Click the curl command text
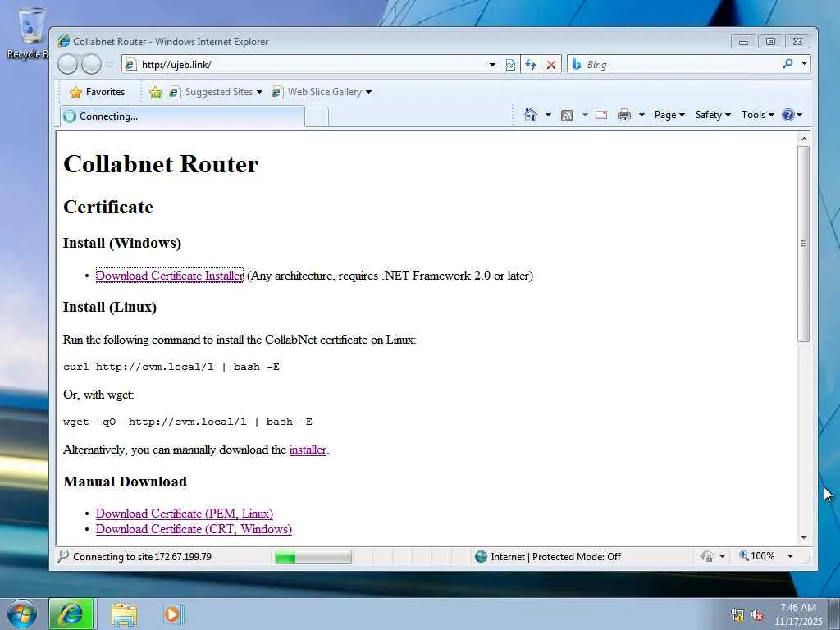 point(171,367)
